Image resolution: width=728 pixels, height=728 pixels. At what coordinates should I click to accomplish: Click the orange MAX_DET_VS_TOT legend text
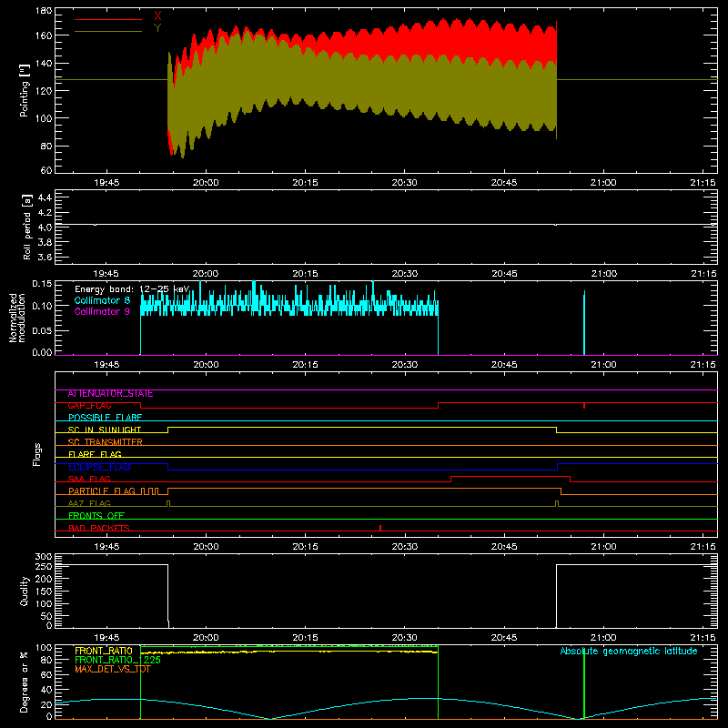[112, 669]
